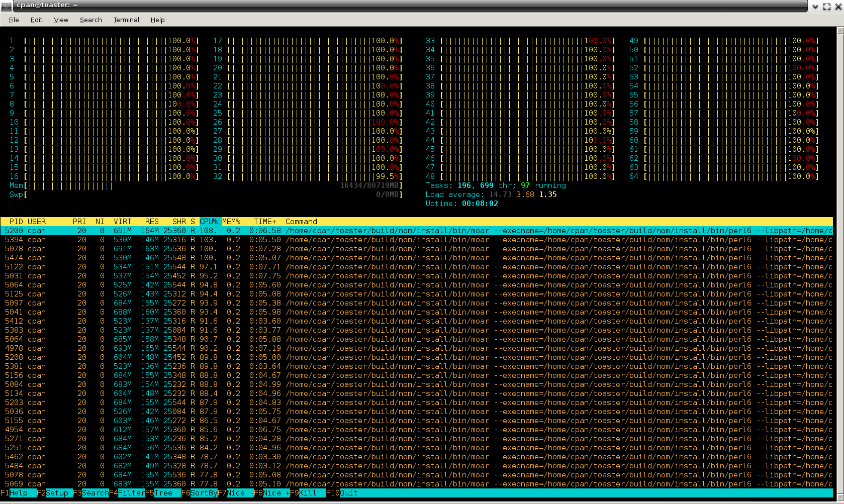
Task: Click the MEM% column header
Action: click(231, 222)
